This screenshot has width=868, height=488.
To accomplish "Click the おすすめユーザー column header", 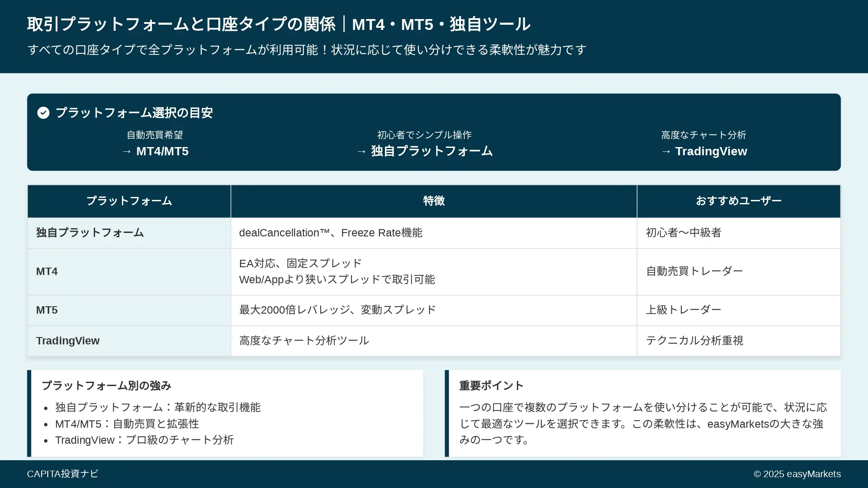I will click(739, 201).
